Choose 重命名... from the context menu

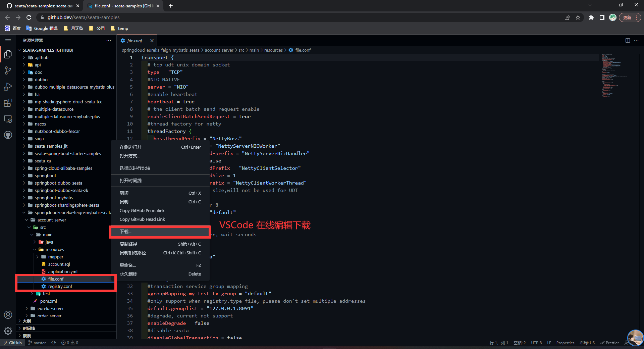pos(160,265)
